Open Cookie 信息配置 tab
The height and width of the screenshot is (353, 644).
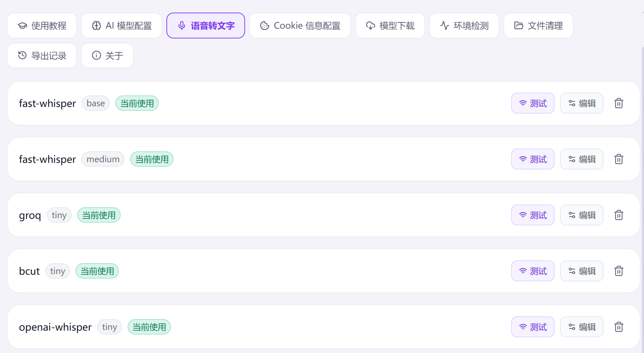(300, 26)
